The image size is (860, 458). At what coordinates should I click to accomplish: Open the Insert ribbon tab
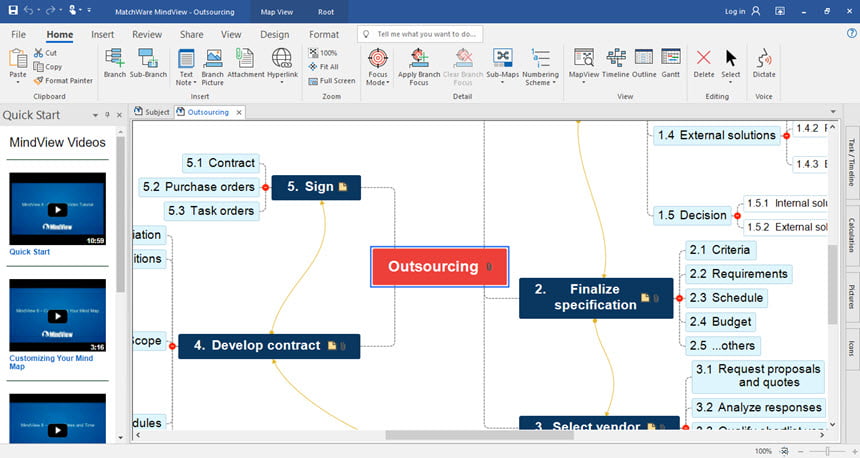coord(103,34)
